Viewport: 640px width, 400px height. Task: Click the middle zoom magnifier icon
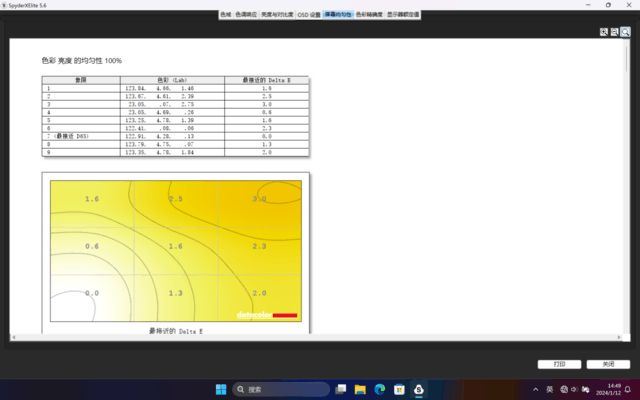pyautogui.click(x=614, y=32)
